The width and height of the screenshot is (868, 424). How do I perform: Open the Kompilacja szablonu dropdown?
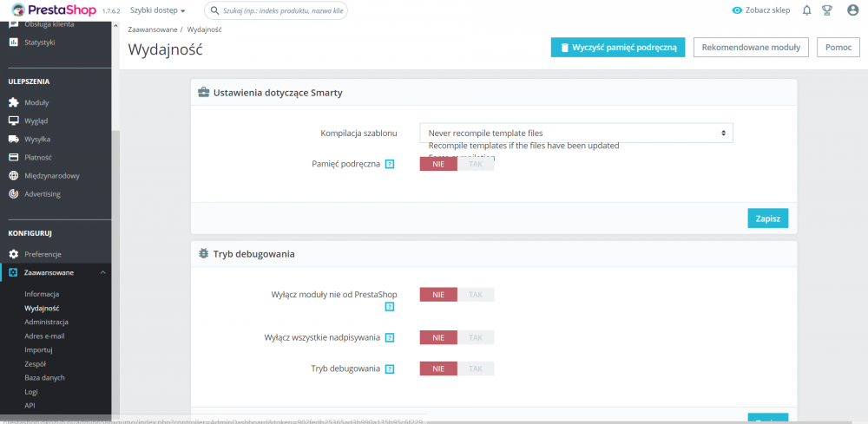pyautogui.click(x=575, y=133)
